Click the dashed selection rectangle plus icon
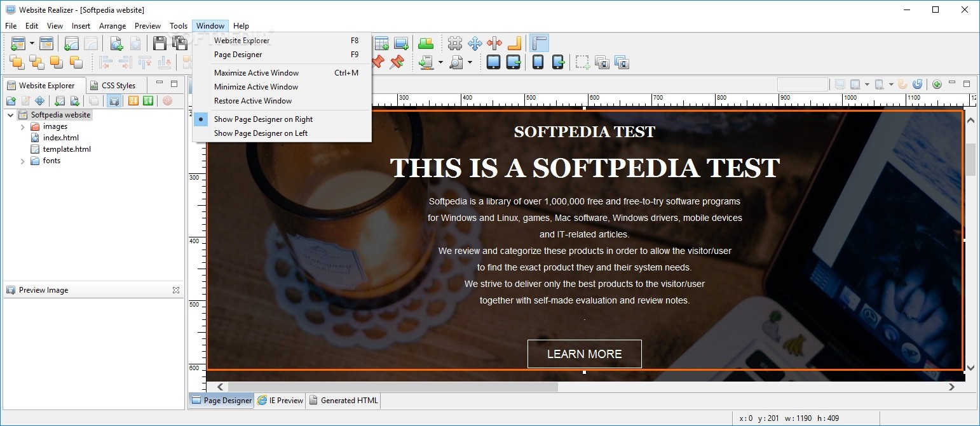980x426 pixels. (583, 62)
